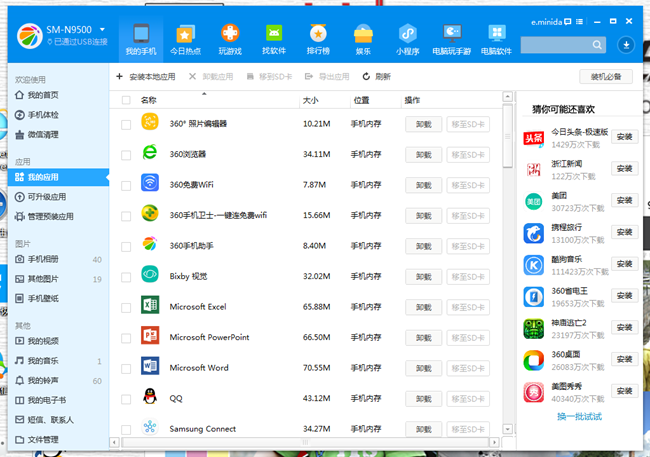Open 短信、联系人 in sidebar
The height and width of the screenshot is (457, 650).
[44, 420]
